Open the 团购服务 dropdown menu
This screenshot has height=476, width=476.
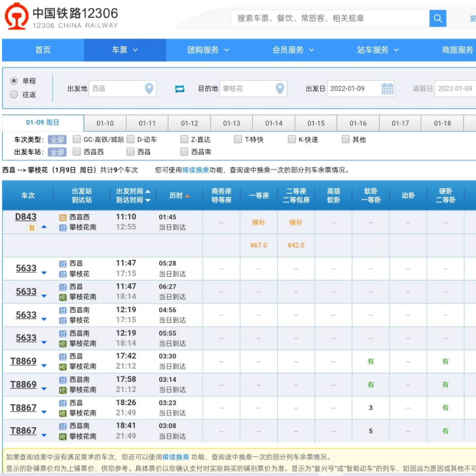pyautogui.click(x=207, y=50)
